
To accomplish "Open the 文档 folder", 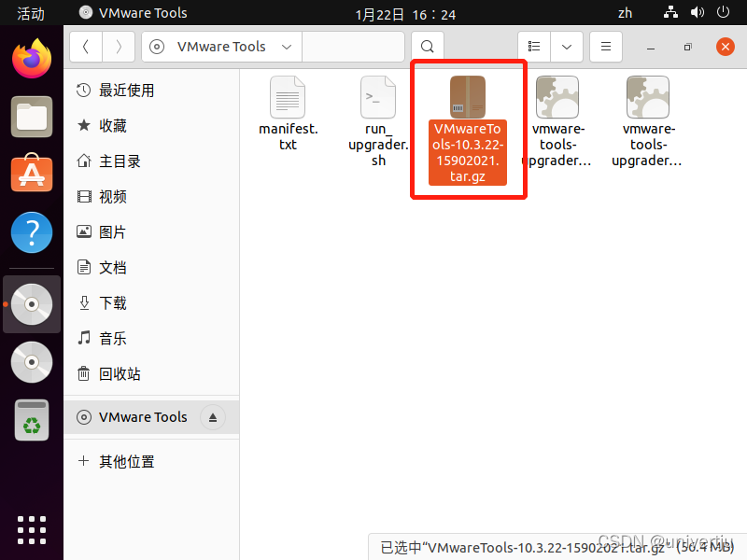I will click(x=151, y=268).
